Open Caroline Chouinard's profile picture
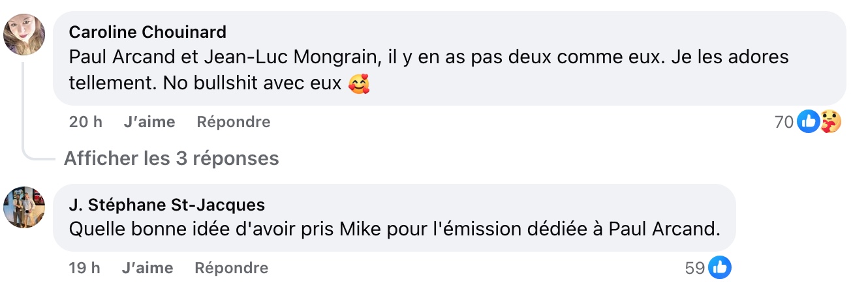868x283 pixels. [24, 34]
